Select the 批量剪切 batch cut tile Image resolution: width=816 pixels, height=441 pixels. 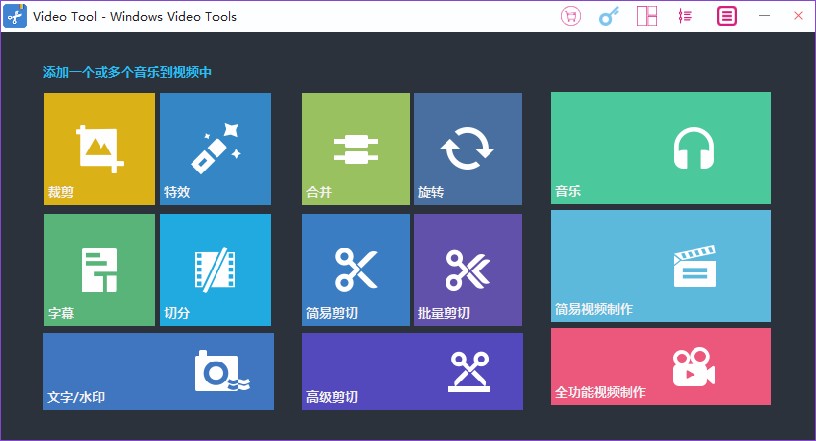[x=468, y=270]
